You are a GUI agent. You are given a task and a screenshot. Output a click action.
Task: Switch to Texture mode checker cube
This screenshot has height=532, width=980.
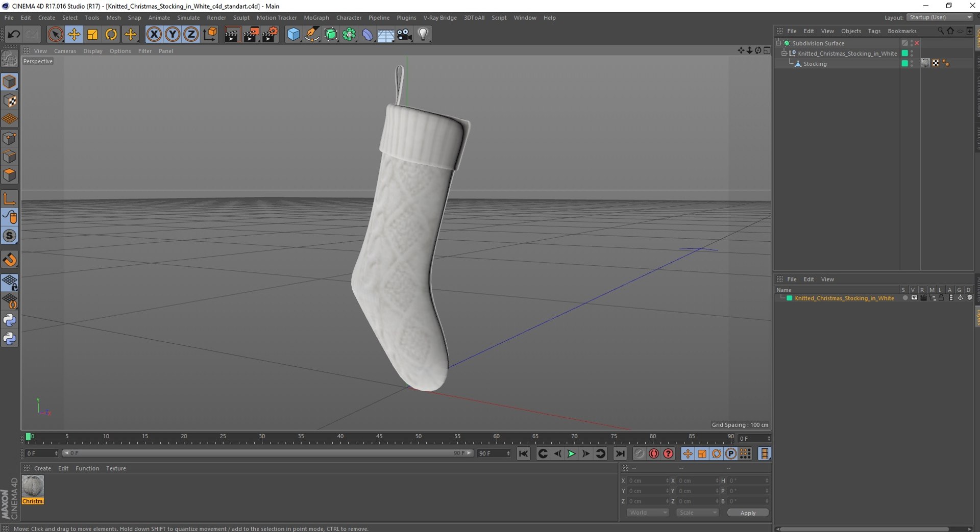click(x=10, y=101)
